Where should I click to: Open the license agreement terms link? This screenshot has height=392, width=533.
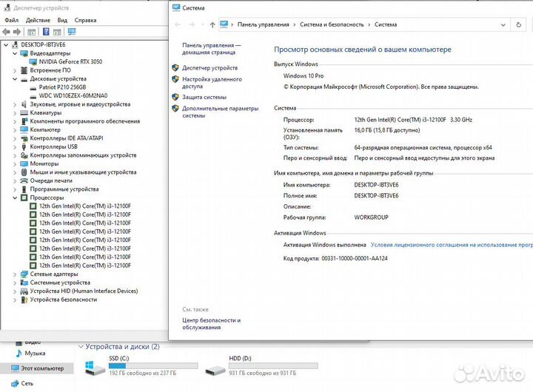point(452,245)
